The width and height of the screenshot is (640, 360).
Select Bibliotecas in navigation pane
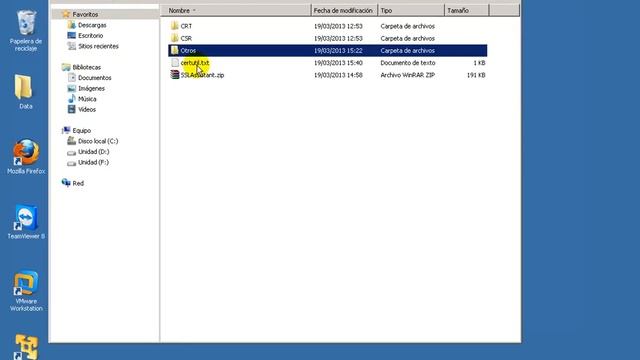[87, 67]
